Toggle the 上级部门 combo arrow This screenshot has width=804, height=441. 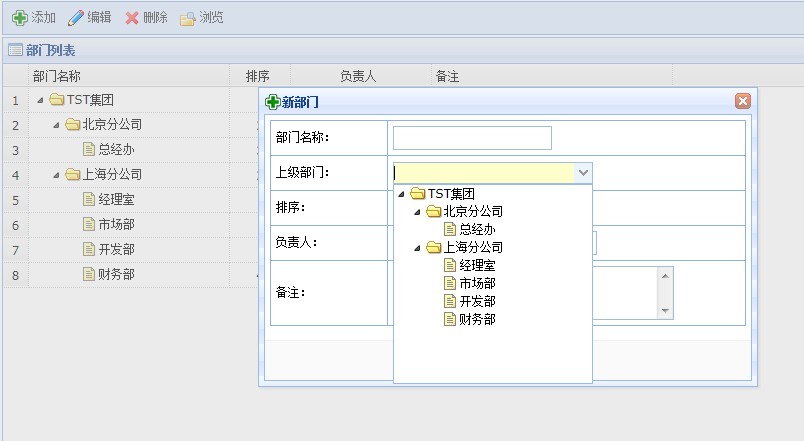[x=583, y=173]
